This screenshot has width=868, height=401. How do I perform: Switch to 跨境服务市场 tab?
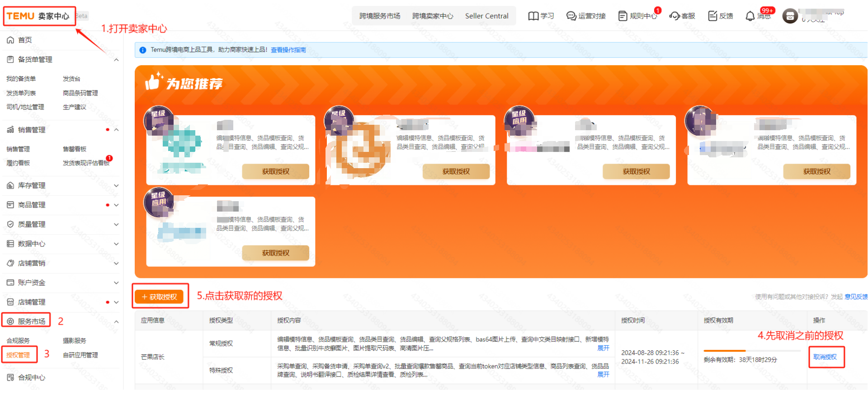point(380,16)
